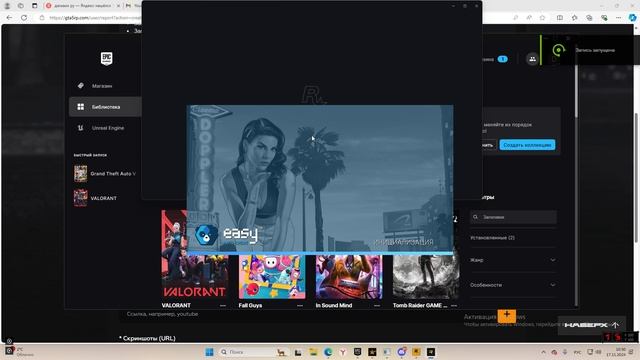Open the Windows Start menu
This screenshot has height=360, width=640.
[x=209, y=352]
